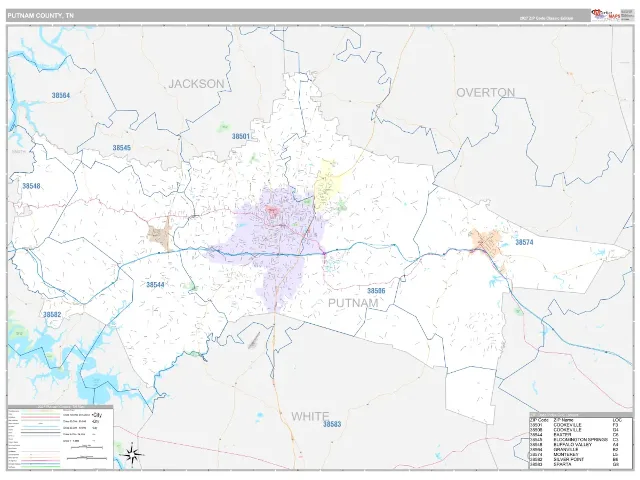
Task: Click the brown shaded Baxter city area
Action: coord(160,234)
